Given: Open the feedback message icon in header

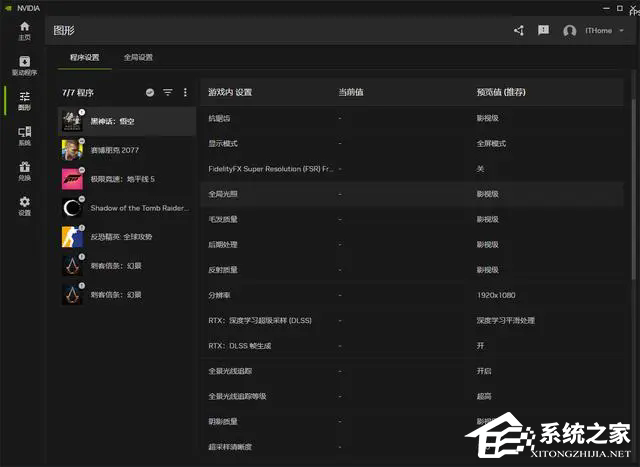Looking at the screenshot, I should [x=543, y=30].
